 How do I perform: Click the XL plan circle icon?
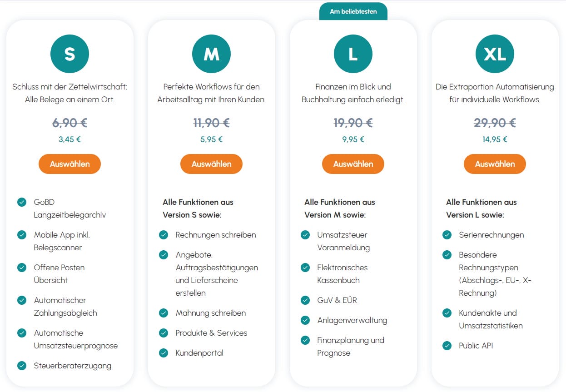click(x=495, y=54)
